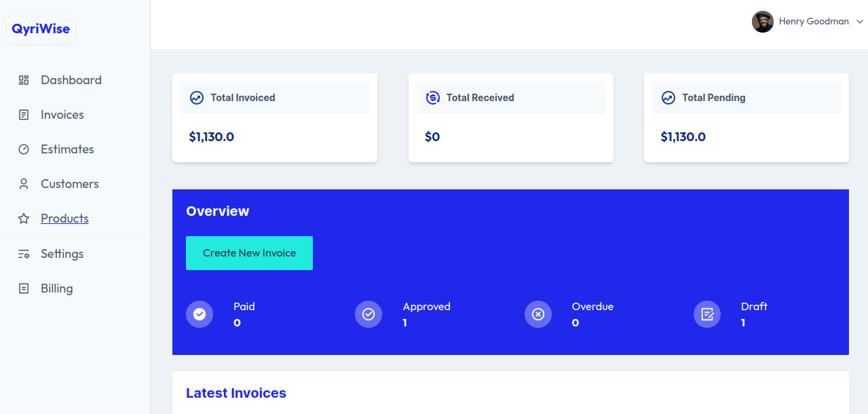Click the Total Received coin icon
The height and width of the screenshot is (414, 868).
[432, 98]
